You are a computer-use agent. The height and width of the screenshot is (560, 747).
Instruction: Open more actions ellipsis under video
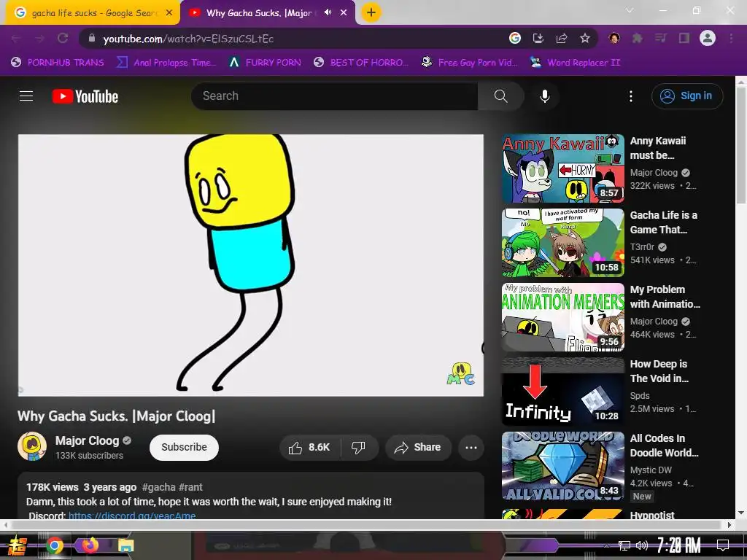[471, 448]
